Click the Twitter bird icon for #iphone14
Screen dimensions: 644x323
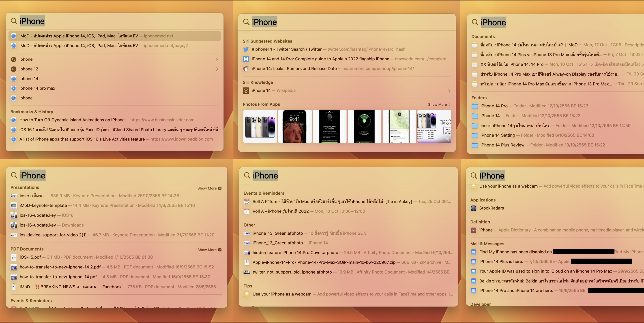pyautogui.click(x=246, y=49)
